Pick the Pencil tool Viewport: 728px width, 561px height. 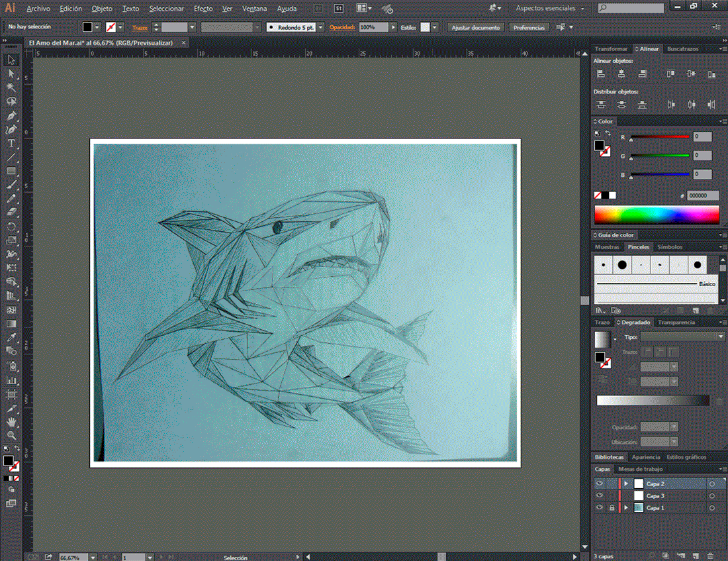11,199
